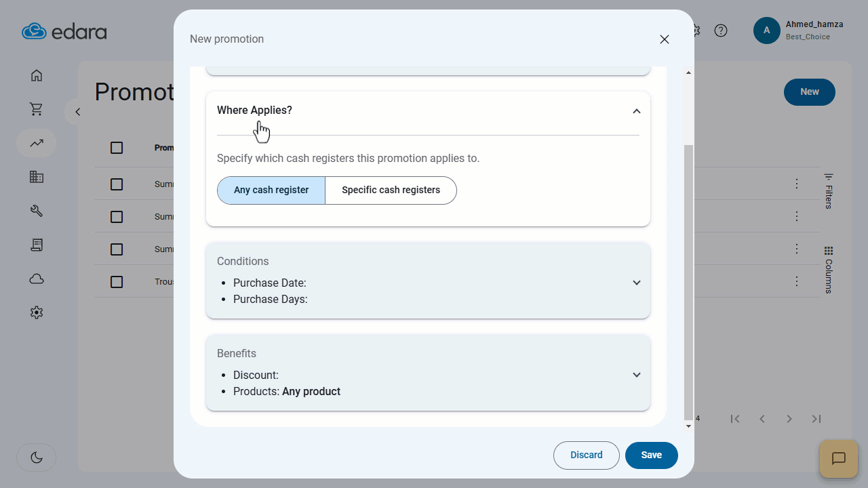Open the building icon in sidebar
The height and width of the screenshot is (488, 868).
point(37,177)
